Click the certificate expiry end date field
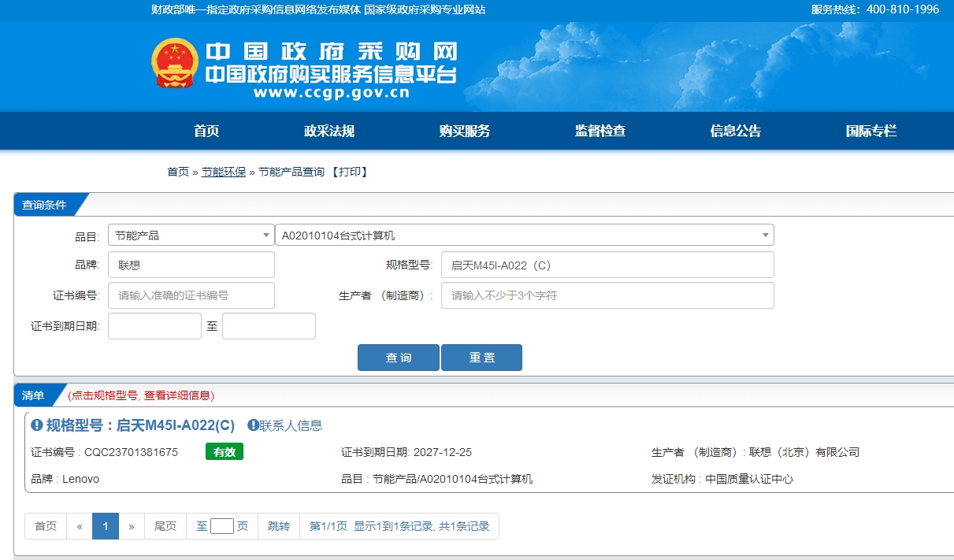Image resolution: width=954 pixels, height=560 pixels. [x=269, y=326]
